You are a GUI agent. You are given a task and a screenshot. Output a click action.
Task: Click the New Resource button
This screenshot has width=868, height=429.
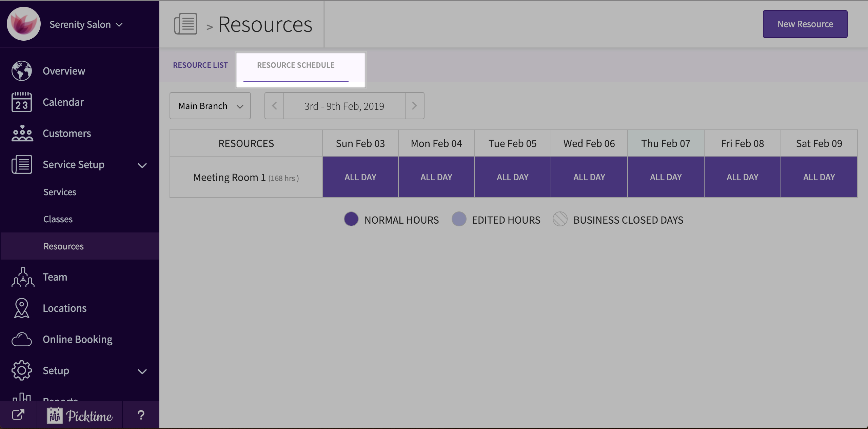[x=805, y=24]
